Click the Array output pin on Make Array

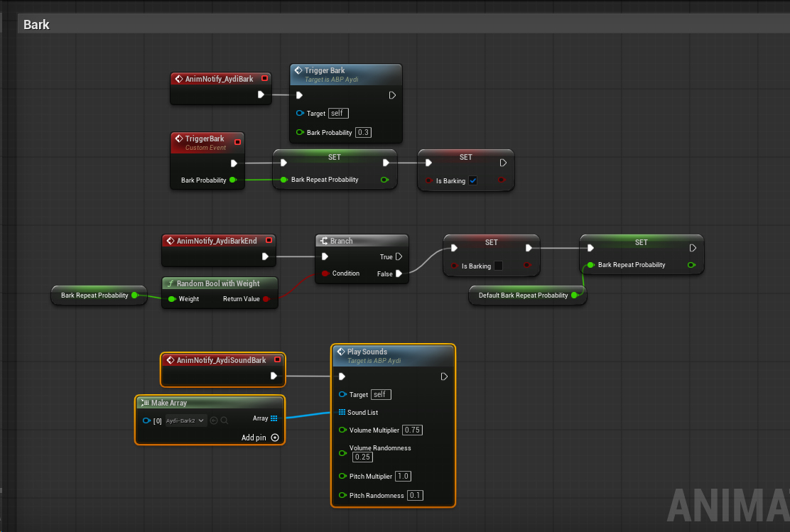274,418
